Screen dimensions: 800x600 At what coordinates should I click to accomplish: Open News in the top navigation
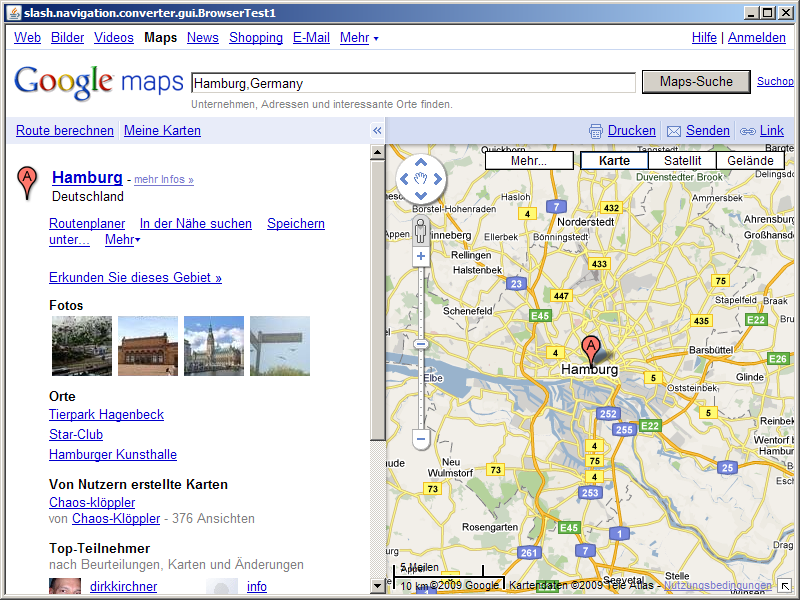coord(203,38)
